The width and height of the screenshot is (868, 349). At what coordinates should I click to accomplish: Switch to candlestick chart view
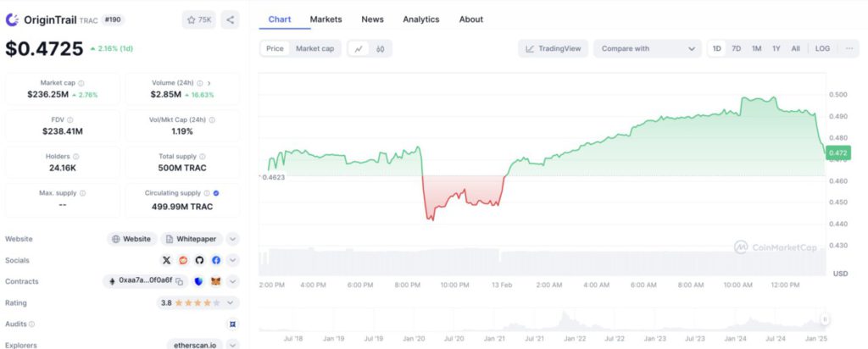click(380, 48)
